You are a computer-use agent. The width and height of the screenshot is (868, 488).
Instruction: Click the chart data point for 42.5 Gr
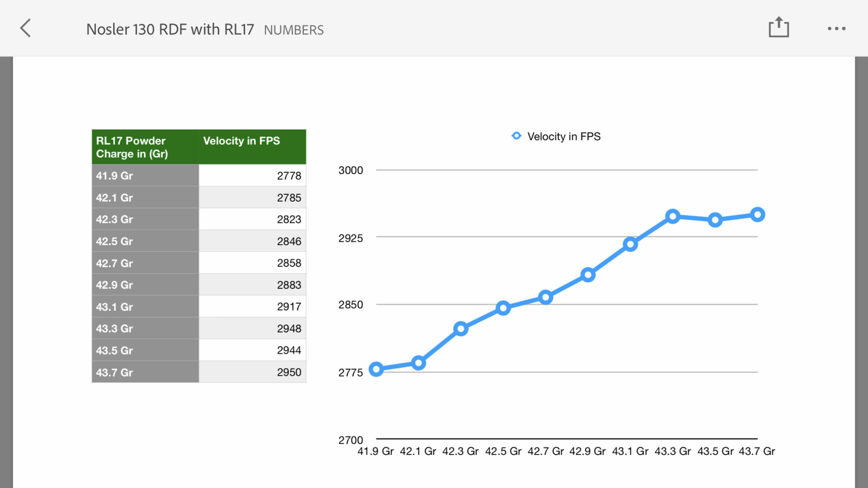coord(503,308)
